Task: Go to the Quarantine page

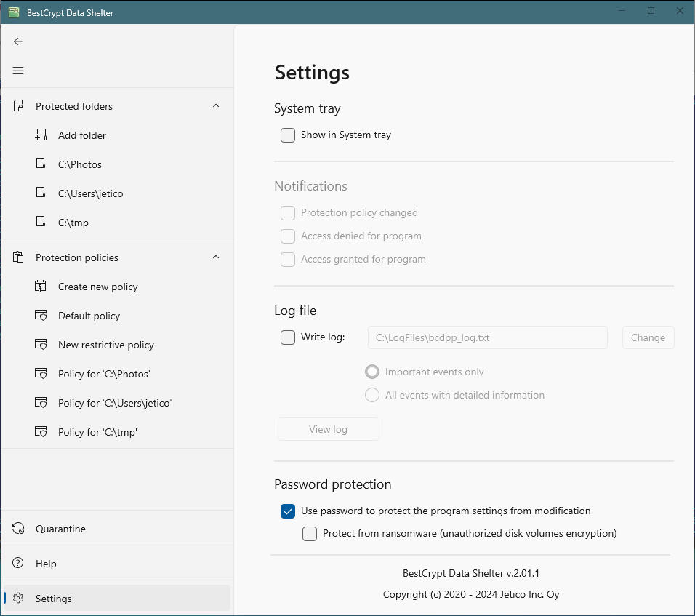Action: coord(60,529)
